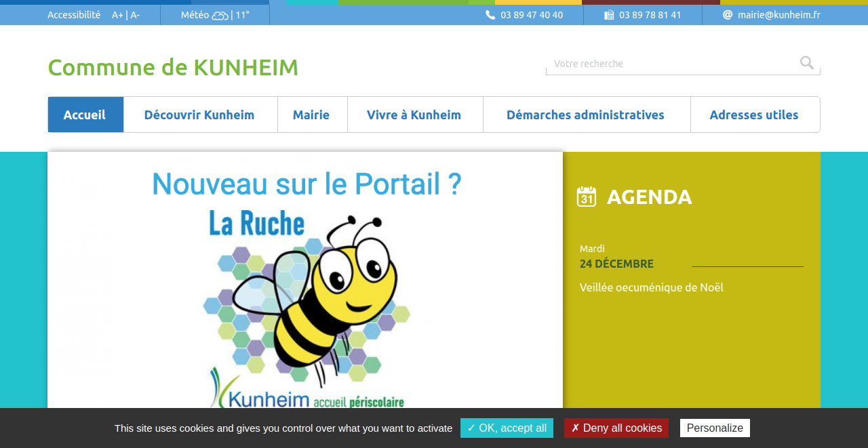Click the phone handset icon
The height and width of the screenshot is (448, 868).
click(x=490, y=15)
